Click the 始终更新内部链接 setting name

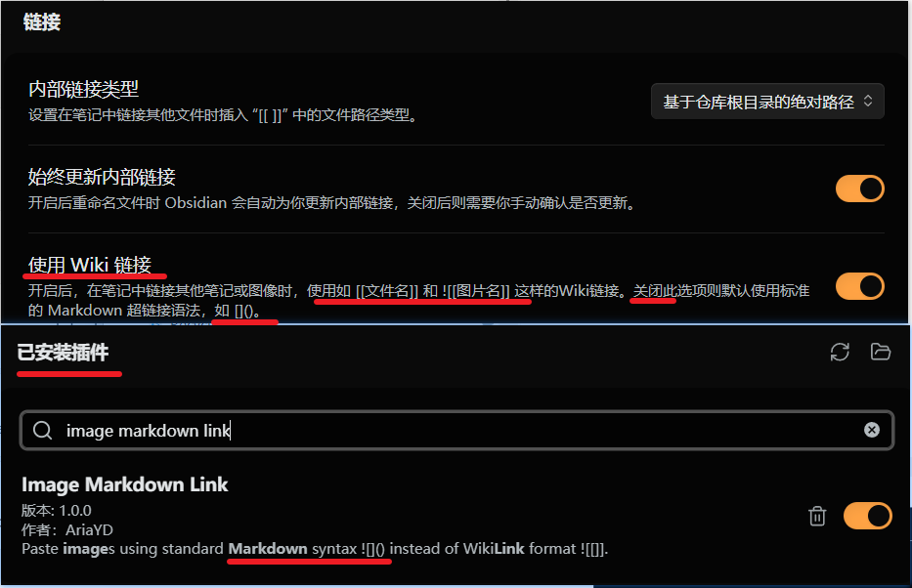(102, 177)
